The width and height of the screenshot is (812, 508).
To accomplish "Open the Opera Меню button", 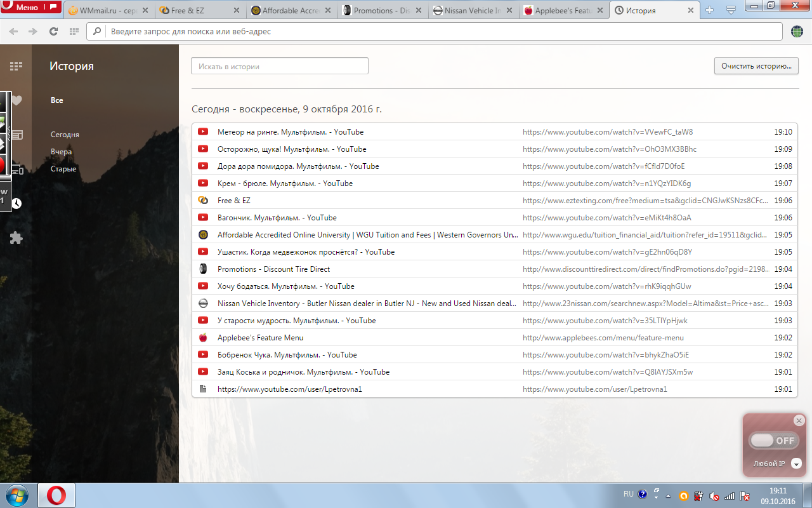I will [30, 7].
